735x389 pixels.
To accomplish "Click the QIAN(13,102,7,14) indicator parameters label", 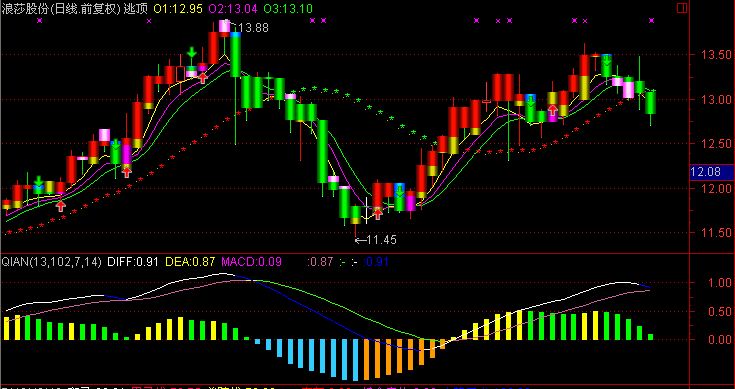I will tap(52, 262).
